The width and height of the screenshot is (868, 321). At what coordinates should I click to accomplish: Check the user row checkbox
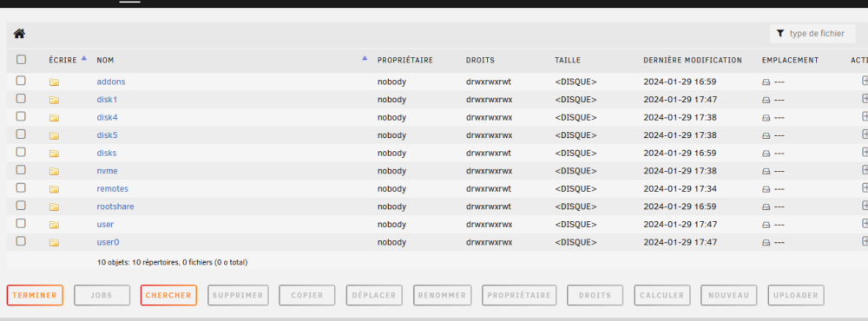[x=21, y=224]
